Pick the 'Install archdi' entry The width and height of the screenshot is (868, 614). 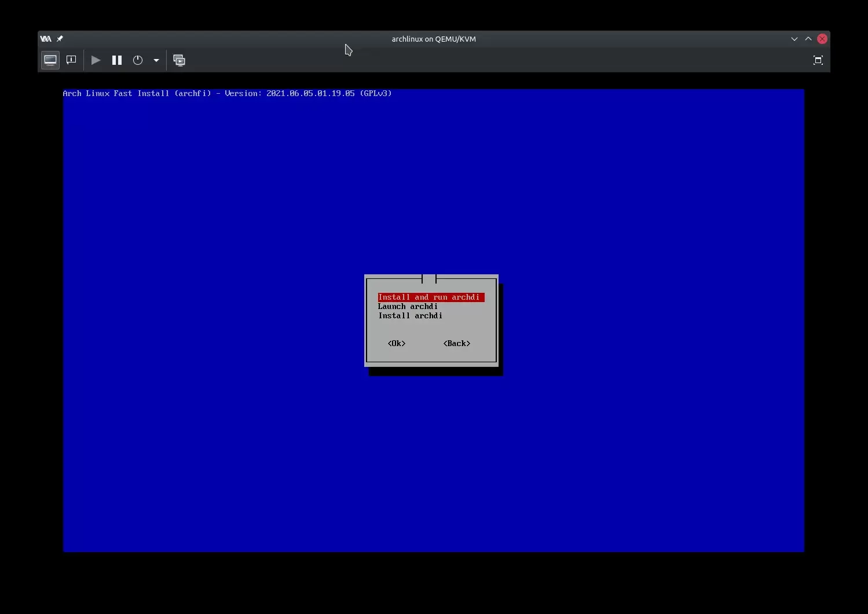[x=410, y=316]
